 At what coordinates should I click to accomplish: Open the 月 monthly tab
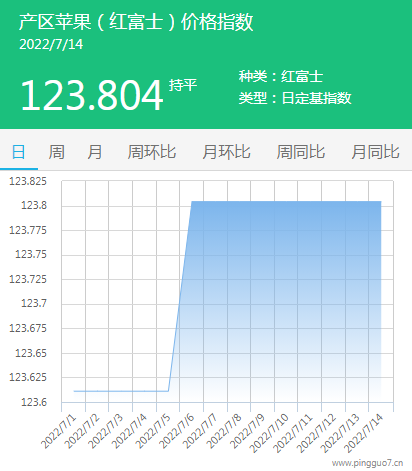click(95, 152)
